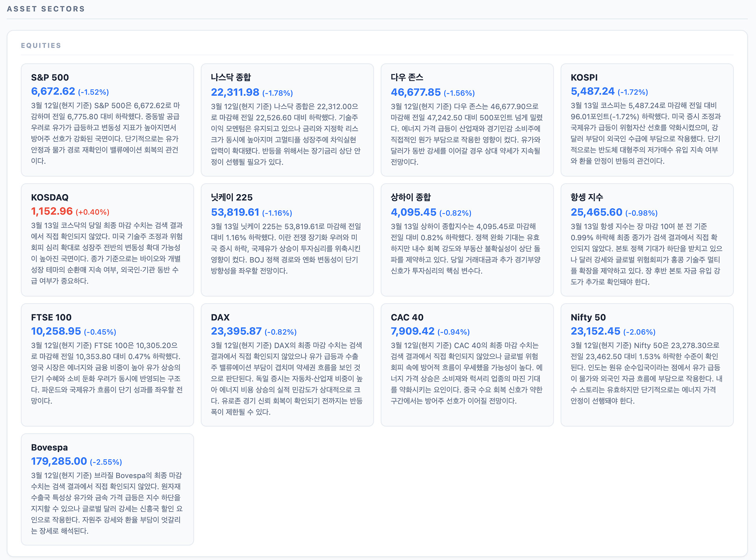Open the KOSDAQ card title
This screenshot has width=756, height=560.
(50, 197)
